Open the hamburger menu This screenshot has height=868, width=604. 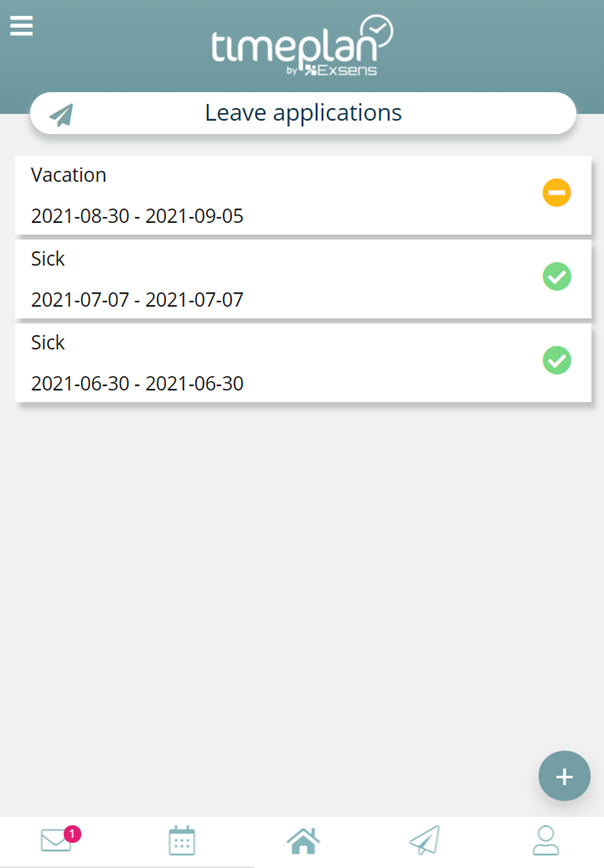(x=21, y=26)
